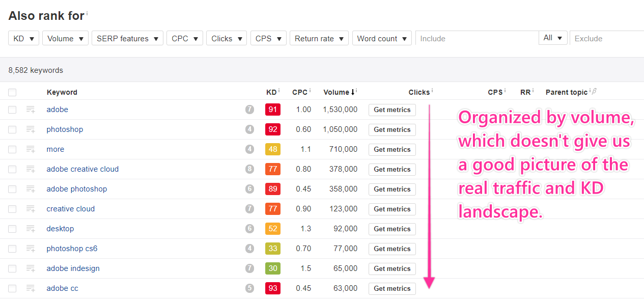Sort table by Keyword column header
The height and width of the screenshot is (300, 644).
(x=62, y=92)
